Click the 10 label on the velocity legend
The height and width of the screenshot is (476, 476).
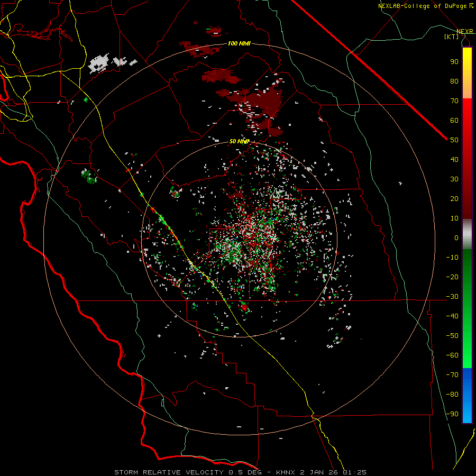pos(454,218)
